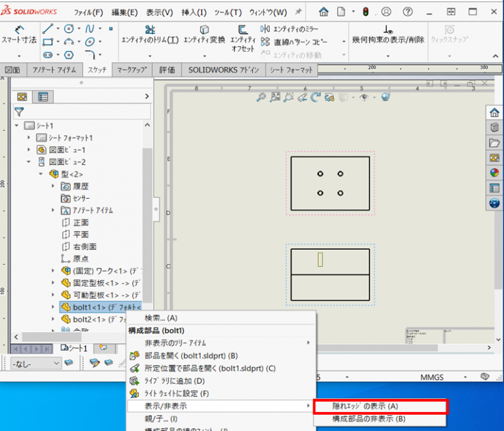This screenshot has height=431, width=504.
Task: Choose 隠れエッジの表示 (A) from submenu
Action: click(x=380, y=406)
